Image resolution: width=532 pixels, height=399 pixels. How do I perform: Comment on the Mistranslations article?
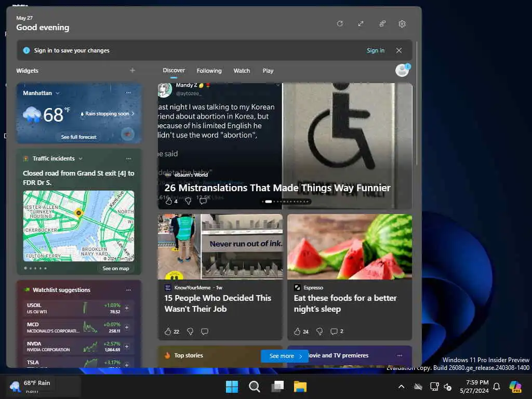pos(203,201)
